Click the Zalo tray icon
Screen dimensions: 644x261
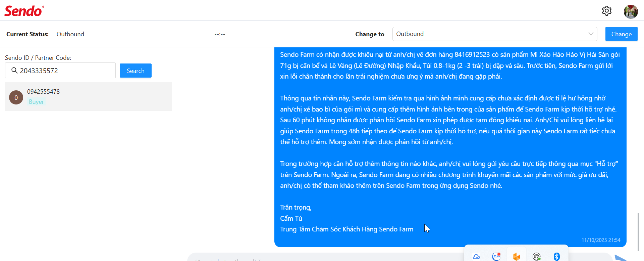[x=496, y=257]
